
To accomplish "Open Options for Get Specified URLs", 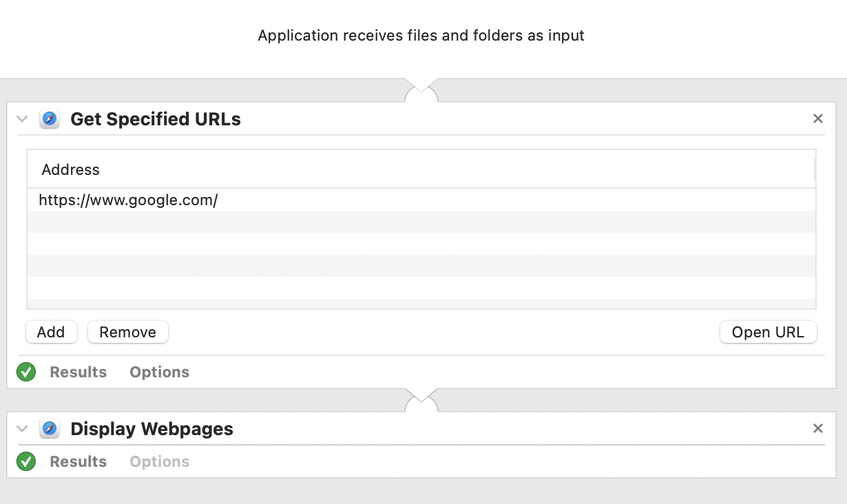I will 159,372.
